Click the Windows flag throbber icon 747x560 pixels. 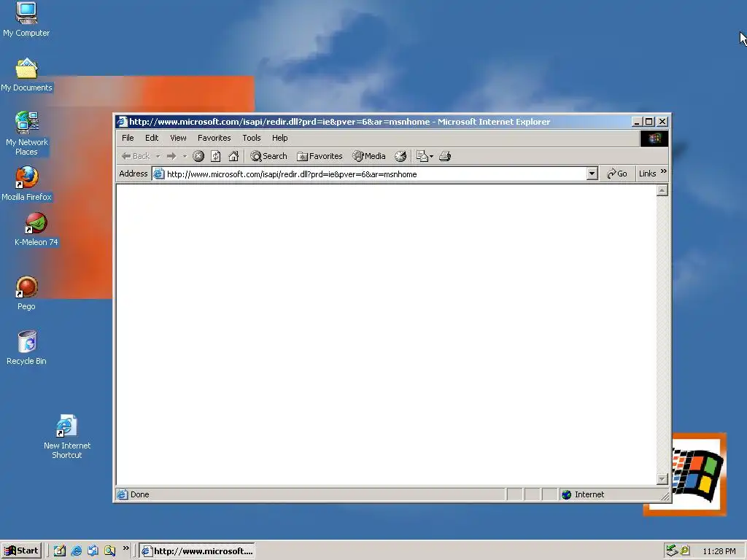click(654, 139)
